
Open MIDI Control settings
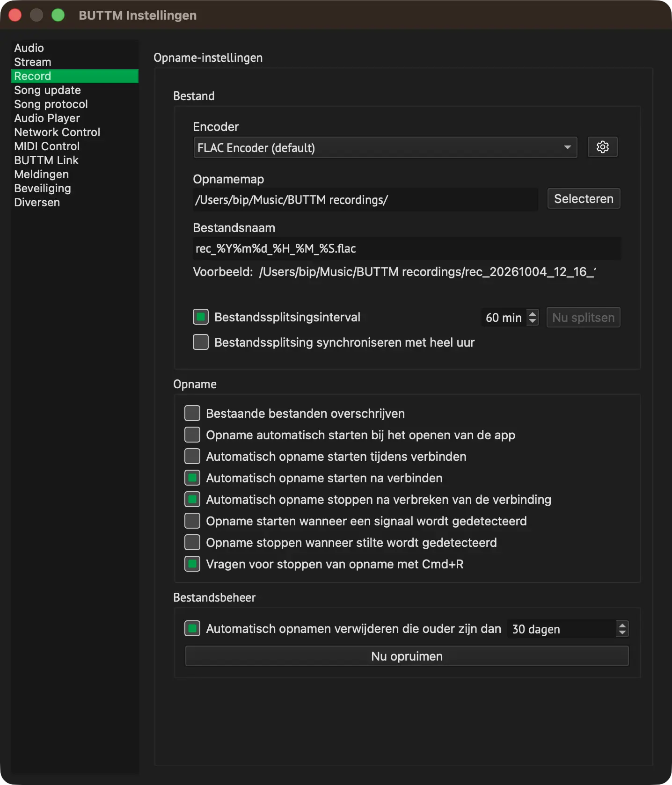pos(75,146)
